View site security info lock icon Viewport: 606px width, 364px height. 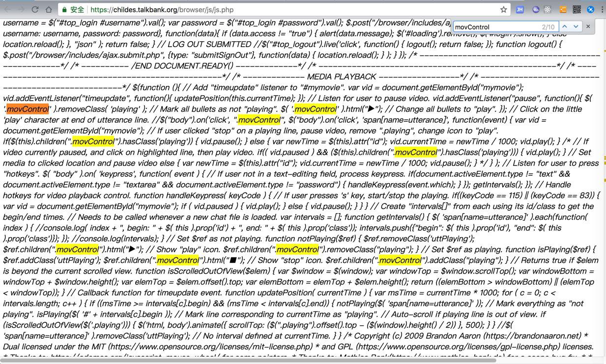pyautogui.click(x=64, y=9)
